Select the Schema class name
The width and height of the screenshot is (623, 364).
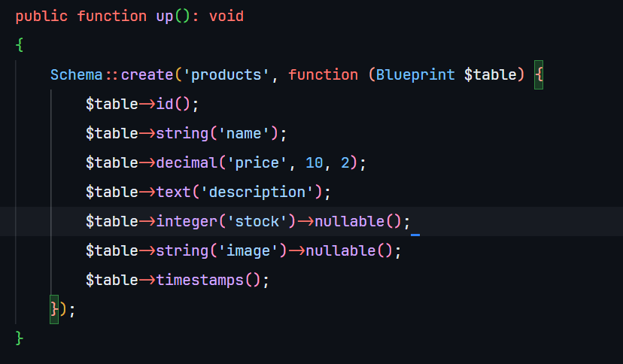(x=77, y=74)
